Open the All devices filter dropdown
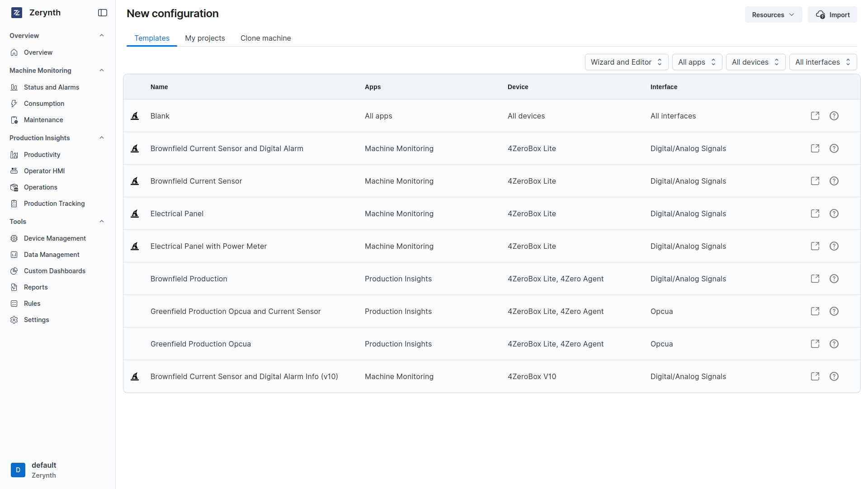868x489 pixels. (x=755, y=62)
